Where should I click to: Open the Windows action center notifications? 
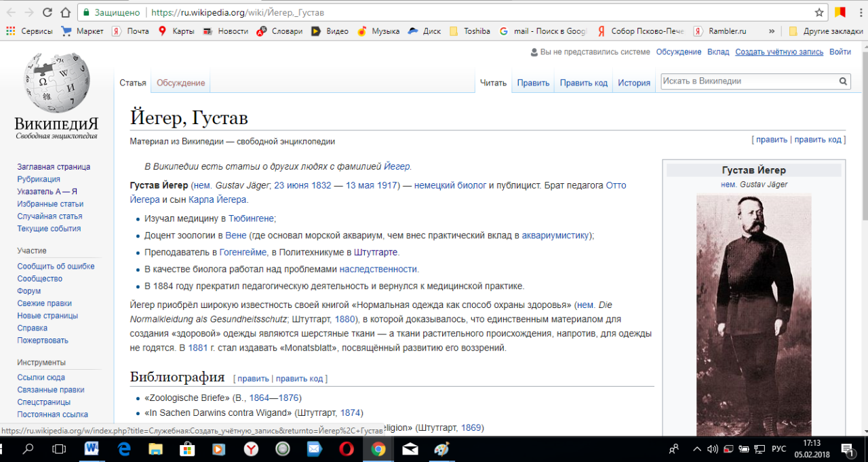(848, 449)
